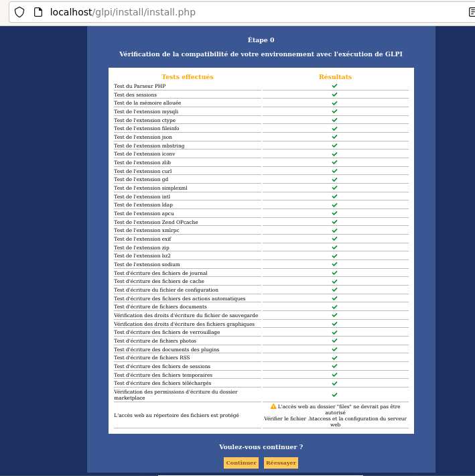Click the Continuer button

pyautogui.click(x=241, y=463)
